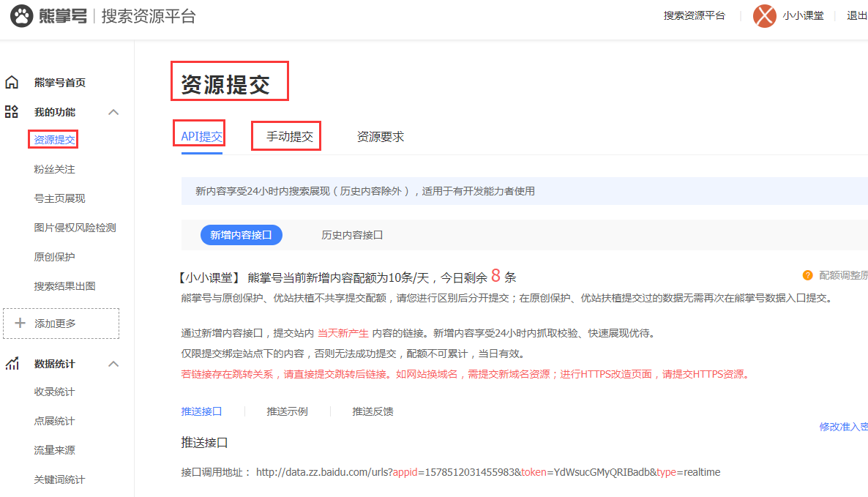Screen dimensions: 868x497
Task: Click the red 当天新产生 text
Action: tap(343, 333)
